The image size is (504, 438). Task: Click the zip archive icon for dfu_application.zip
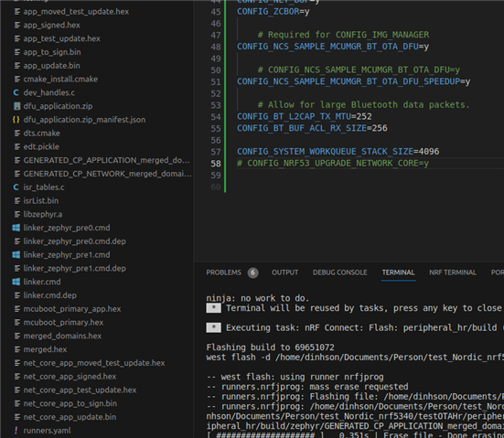tap(17, 106)
